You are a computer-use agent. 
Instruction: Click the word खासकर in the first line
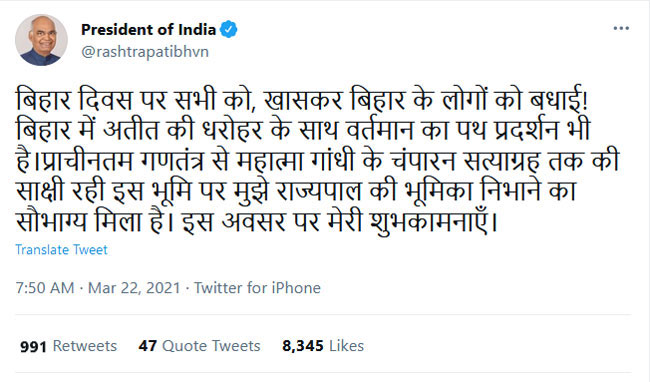(x=303, y=99)
